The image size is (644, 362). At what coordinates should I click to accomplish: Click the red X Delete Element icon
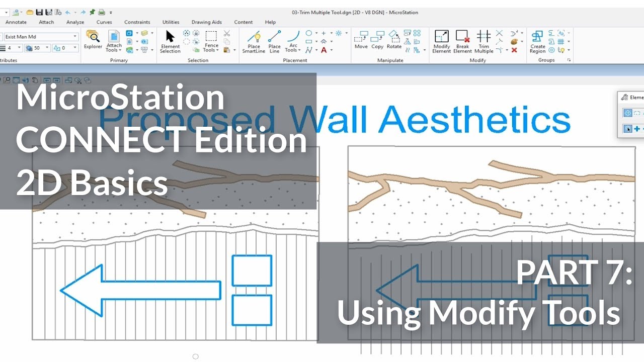(514, 50)
